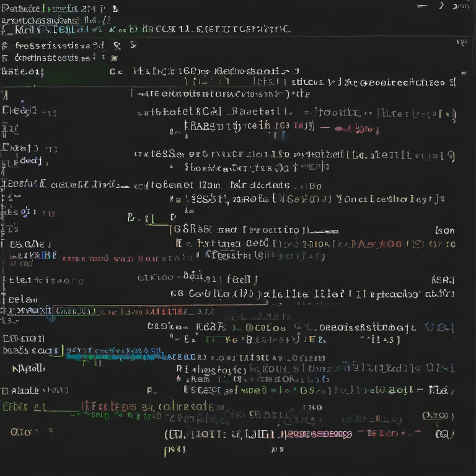Image resolution: width=476 pixels, height=476 pixels.
Task: Click the small icon at the top-right below the title bar
Action: point(461,42)
